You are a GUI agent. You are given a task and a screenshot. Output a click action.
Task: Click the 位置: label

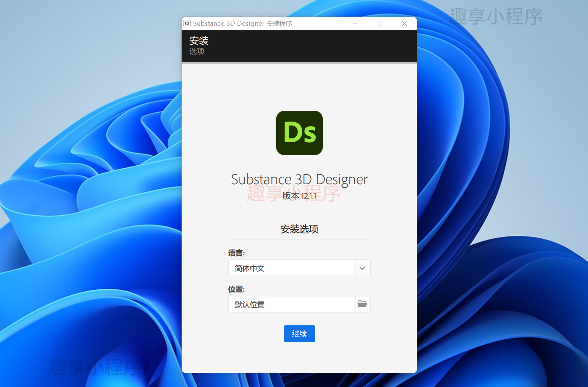pos(236,289)
